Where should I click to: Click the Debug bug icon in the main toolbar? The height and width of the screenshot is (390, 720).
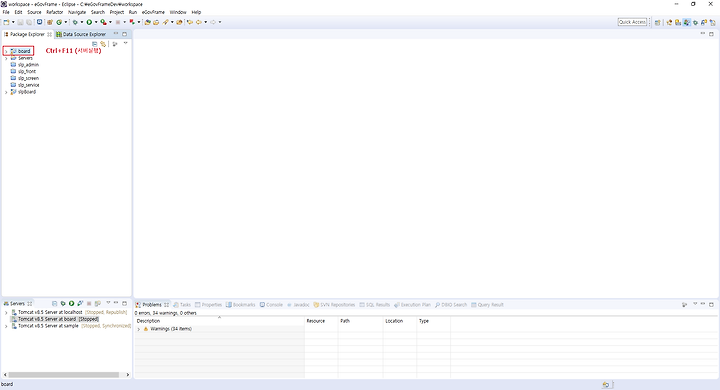click(x=75, y=22)
